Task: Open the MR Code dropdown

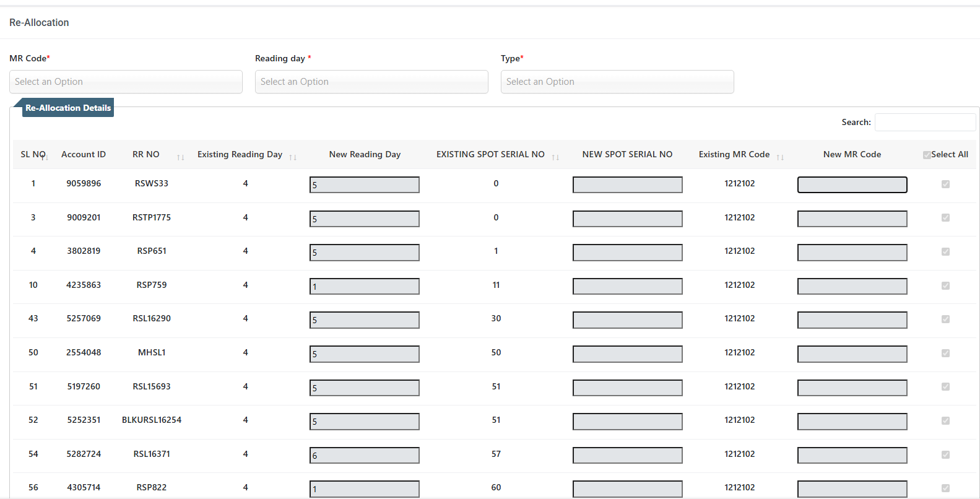Action: click(x=126, y=82)
